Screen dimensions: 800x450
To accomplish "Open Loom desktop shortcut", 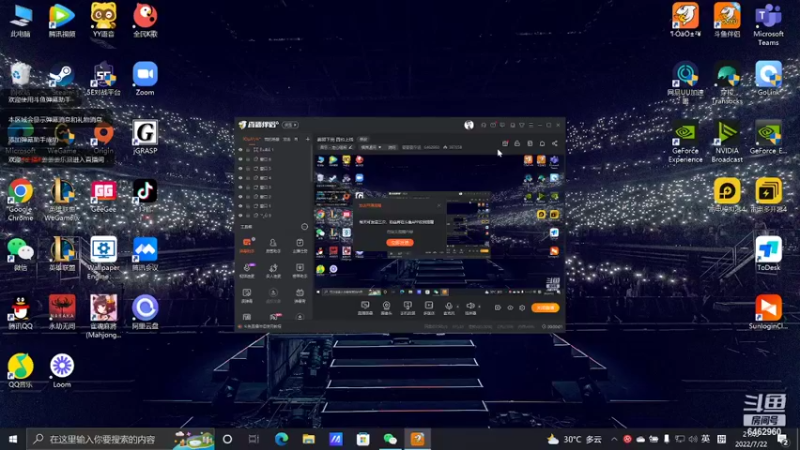I will 62,370.
